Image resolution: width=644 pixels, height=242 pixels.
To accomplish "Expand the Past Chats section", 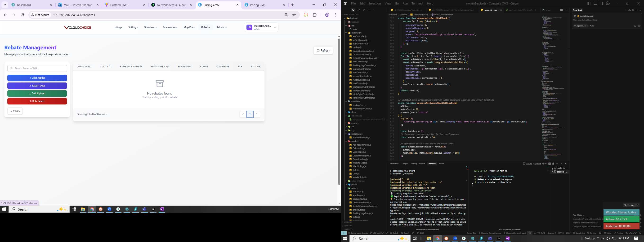I will (x=578, y=215).
